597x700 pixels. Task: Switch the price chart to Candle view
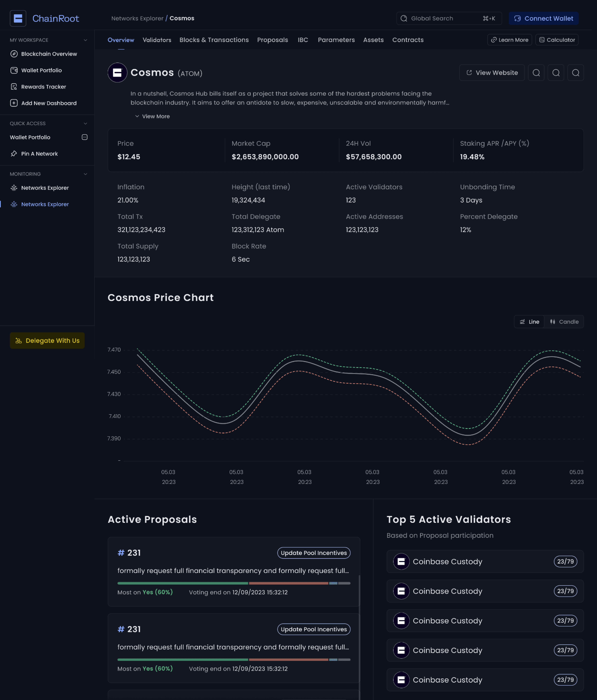[564, 322]
